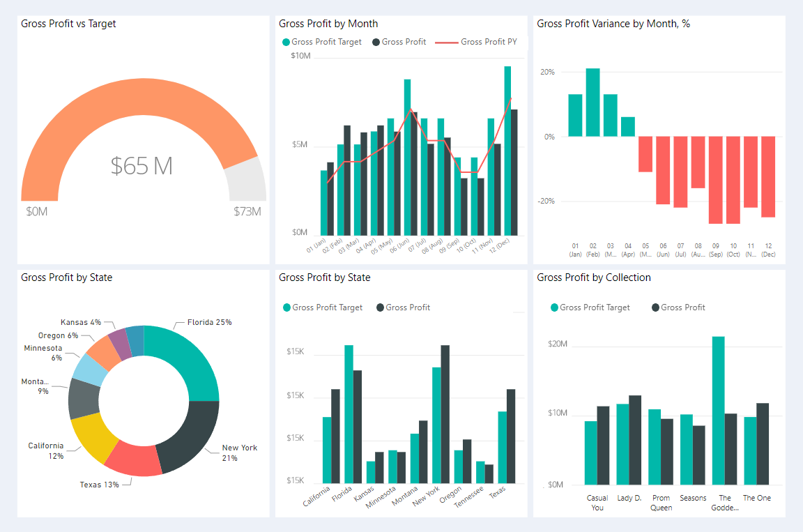Click the gray Montana donut segment
This screenshot has height=532, width=803.
click(83, 399)
